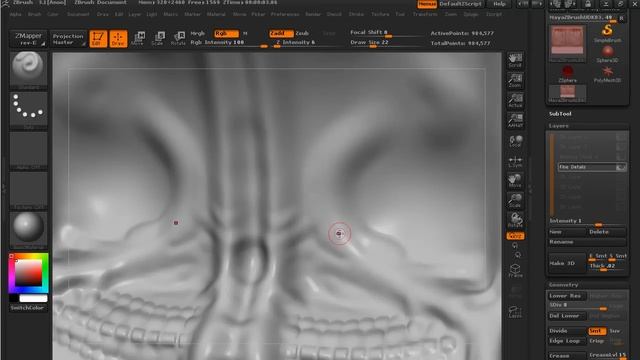Image resolution: width=640 pixels, height=360 pixels.
Task: Click the Frame mesh icon
Action: (515, 271)
